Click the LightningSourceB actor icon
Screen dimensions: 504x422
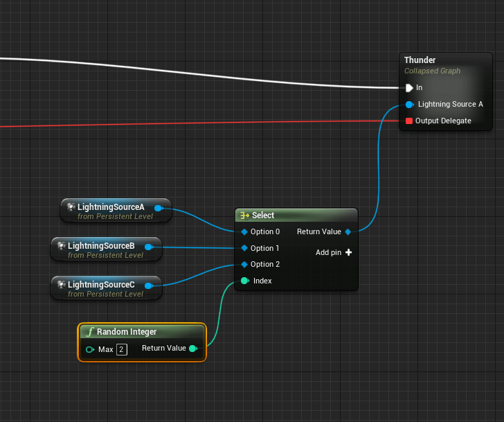click(61, 246)
